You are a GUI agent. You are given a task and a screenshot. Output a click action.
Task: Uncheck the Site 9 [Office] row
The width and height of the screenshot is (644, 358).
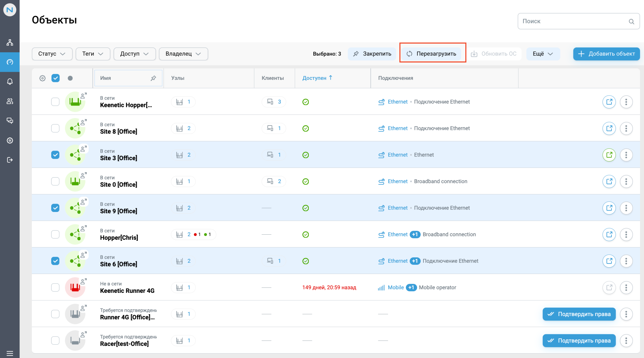click(55, 208)
